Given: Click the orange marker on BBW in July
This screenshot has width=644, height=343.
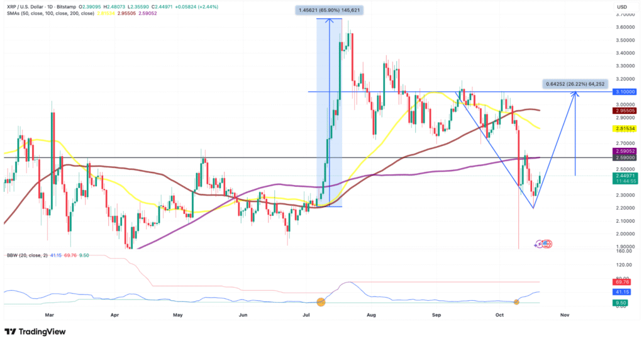Looking at the screenshot, I should [321, 302].
